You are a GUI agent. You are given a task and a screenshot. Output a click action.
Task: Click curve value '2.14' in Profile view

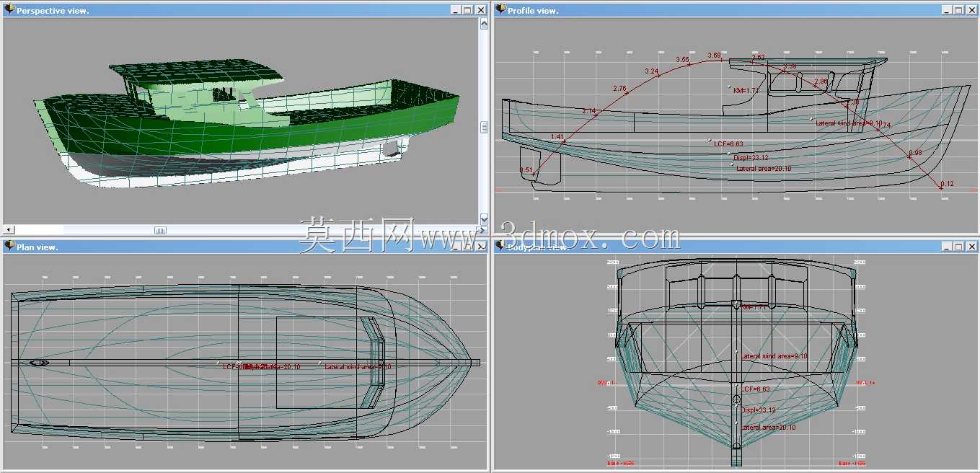pos(589,111)
